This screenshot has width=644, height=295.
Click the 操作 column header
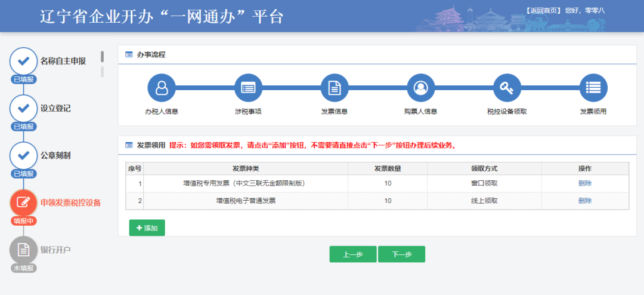click(585, 168)
